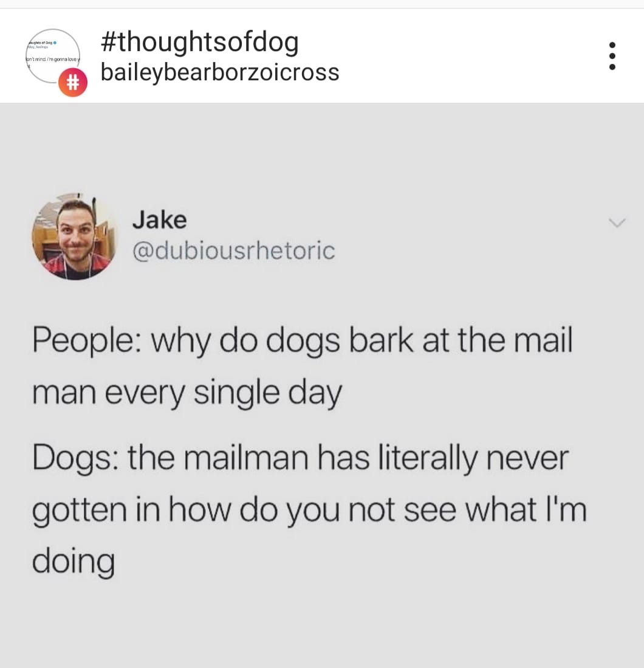Open the three-dot more options menu
This screenshot has width=644, height=668.
pos(612,55)
